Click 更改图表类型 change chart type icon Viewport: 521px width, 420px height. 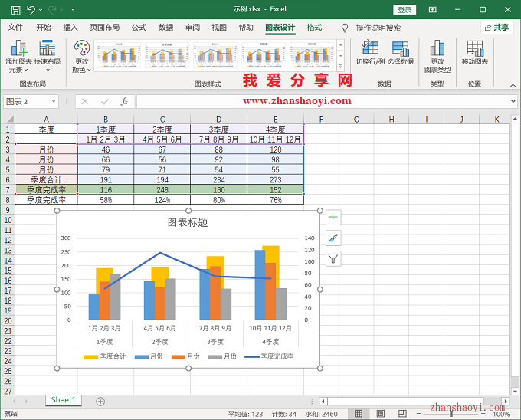[437, 56]
